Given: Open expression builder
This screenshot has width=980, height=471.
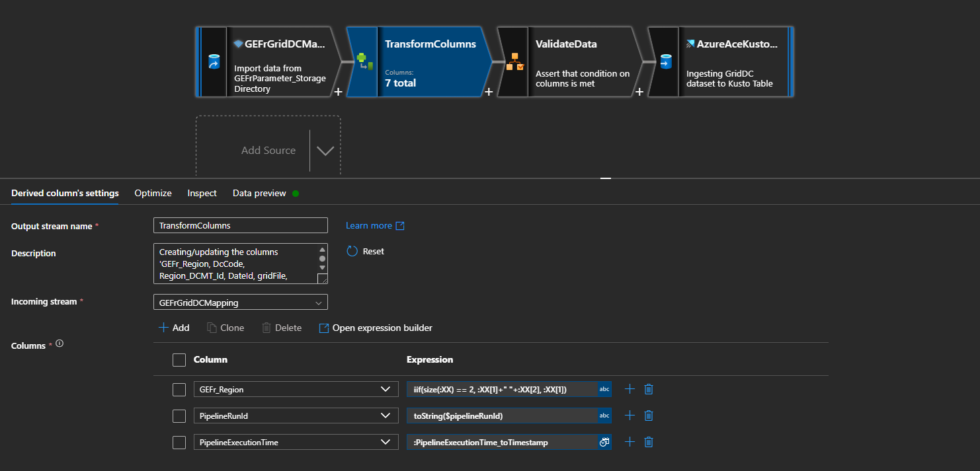Looking at the screenshot, I should [376, 328].
